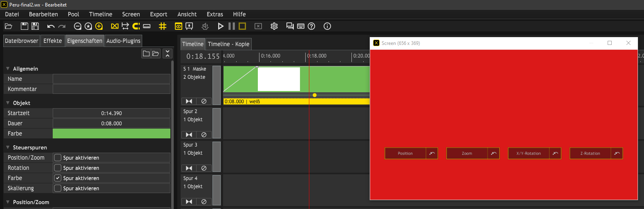Click the open folder icon in Eigenschaften panel

(x=156, y=53)
